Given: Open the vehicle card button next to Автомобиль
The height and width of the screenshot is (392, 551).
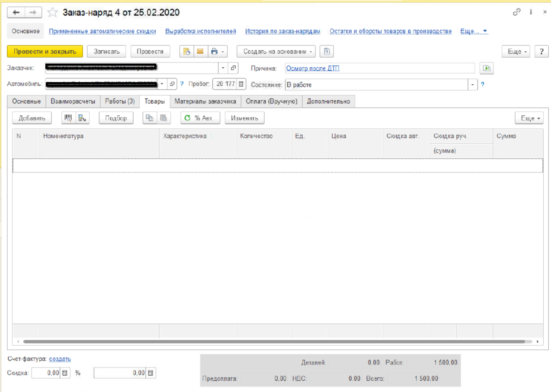Looking at the screenshot, I should (x=172, y=84).
